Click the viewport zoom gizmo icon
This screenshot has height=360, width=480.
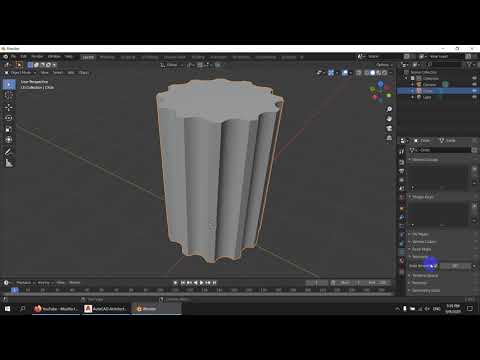[x=389, y=109]
